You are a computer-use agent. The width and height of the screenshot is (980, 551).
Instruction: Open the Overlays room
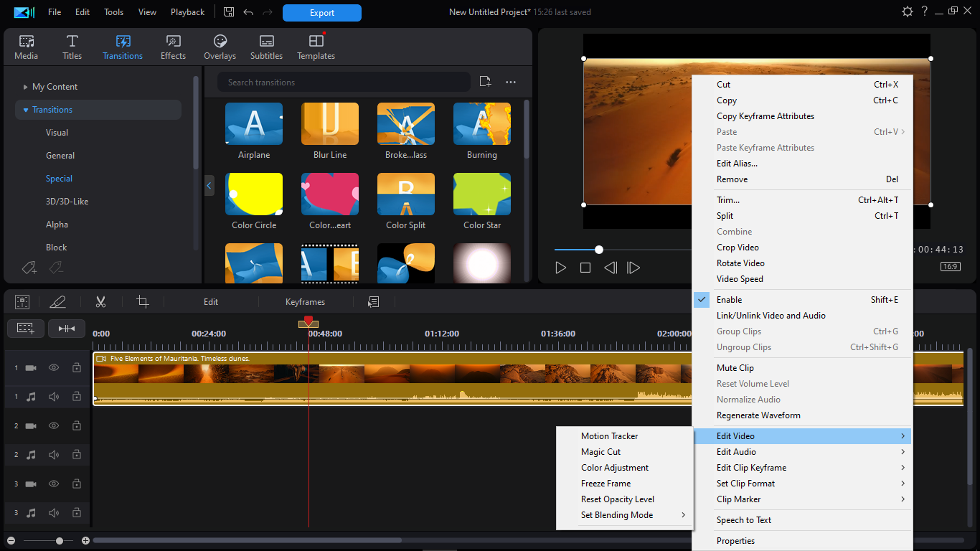(x=220, y=47)
